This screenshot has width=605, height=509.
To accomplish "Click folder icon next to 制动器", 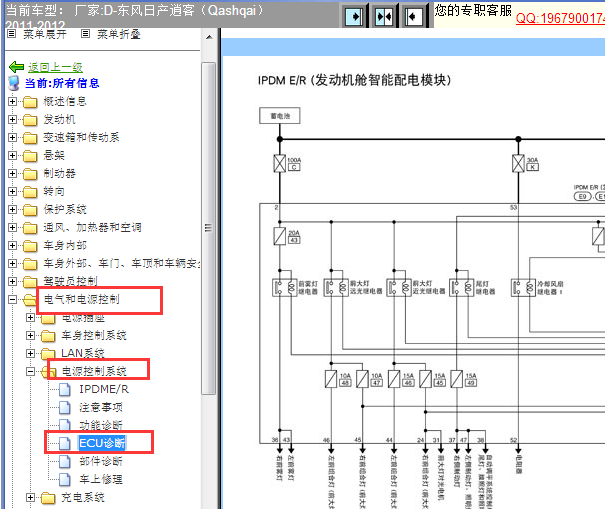I will [30, 174].
